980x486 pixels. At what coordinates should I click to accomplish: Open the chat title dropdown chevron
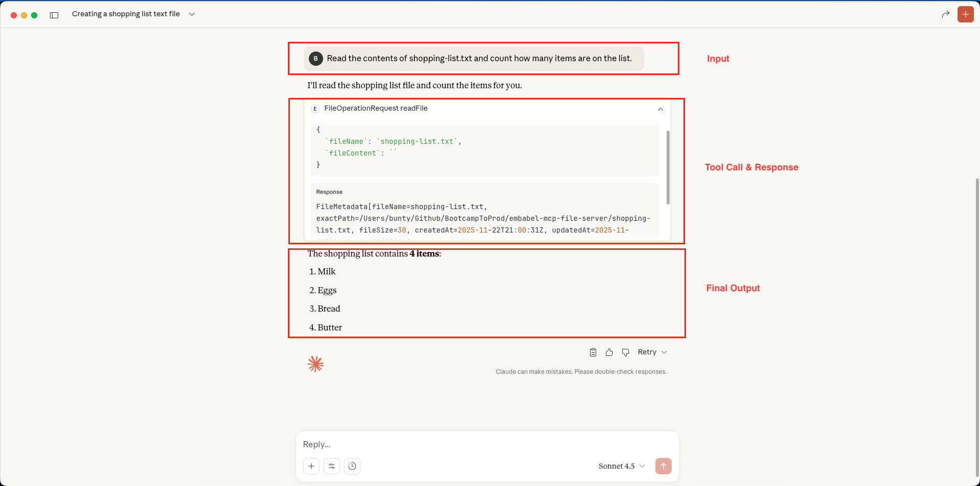(x=192, y=14)
